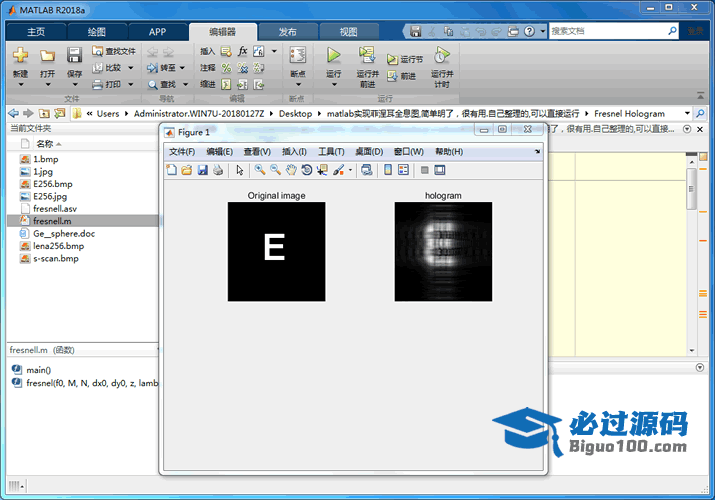Click the rotate 3D tool in Figure toolbar
The width and height of the screenshot is (715, 500).
[307, 170]
